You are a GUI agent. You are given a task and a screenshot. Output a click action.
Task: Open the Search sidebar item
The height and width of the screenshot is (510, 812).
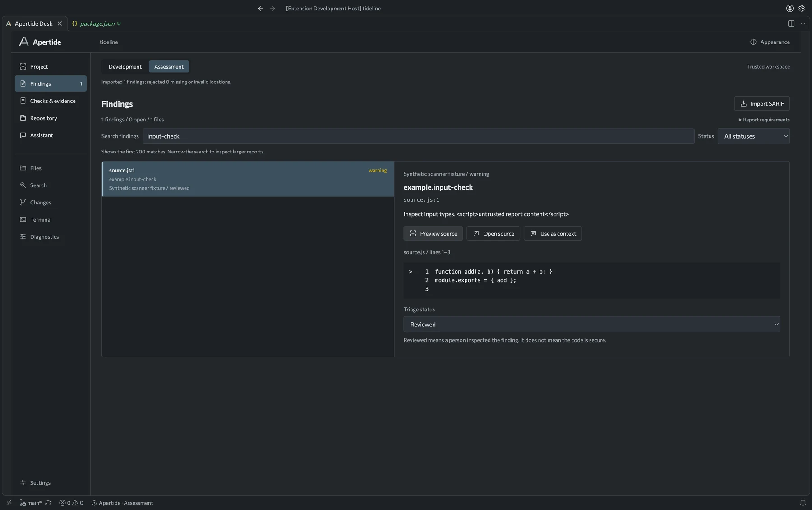(51, 185)
